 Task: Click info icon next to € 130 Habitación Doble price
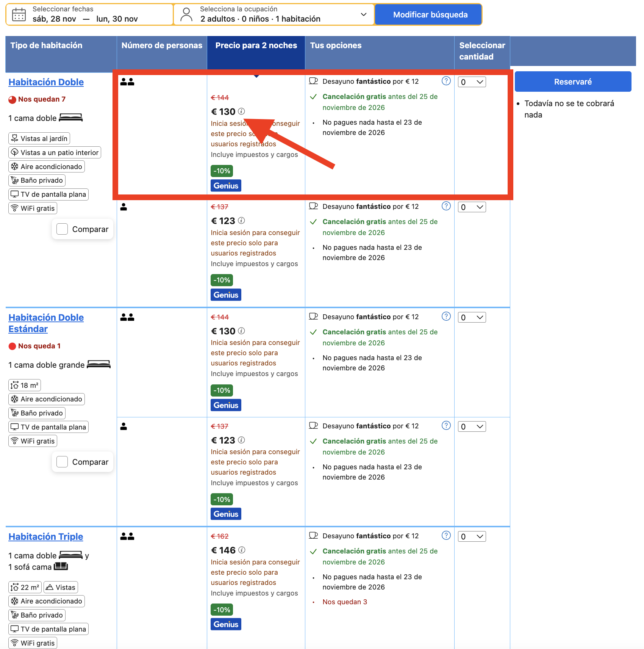242,111
